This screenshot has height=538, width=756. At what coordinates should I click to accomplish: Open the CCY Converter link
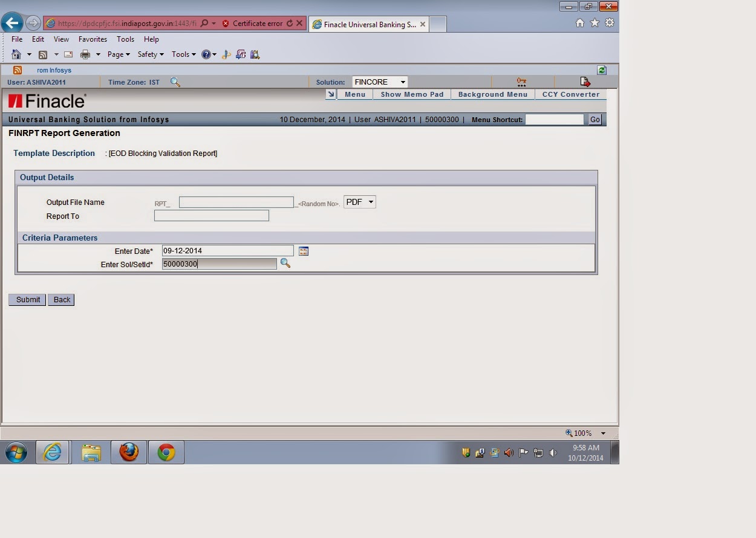pyautogui.click(x=571, y=94)
